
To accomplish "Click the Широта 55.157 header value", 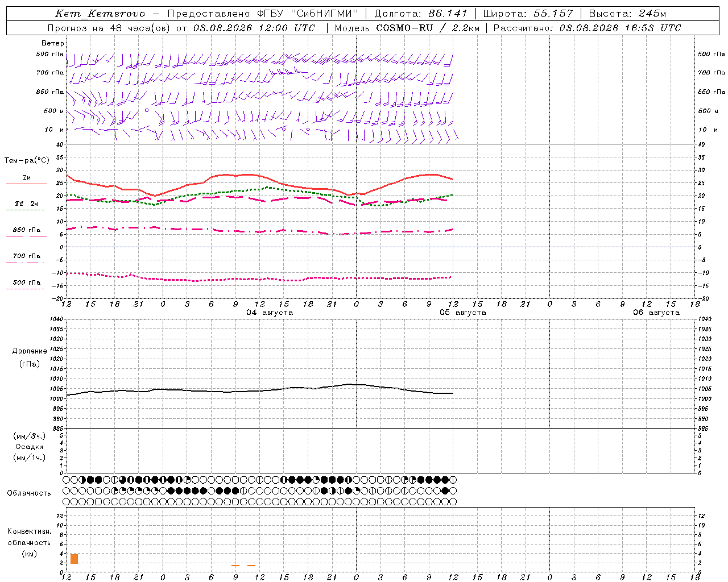I will (528, 14).
